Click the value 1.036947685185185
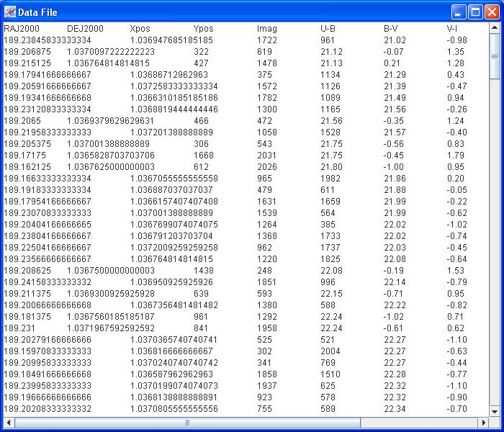Screen dimensions: 504x432 coord(171,40)
